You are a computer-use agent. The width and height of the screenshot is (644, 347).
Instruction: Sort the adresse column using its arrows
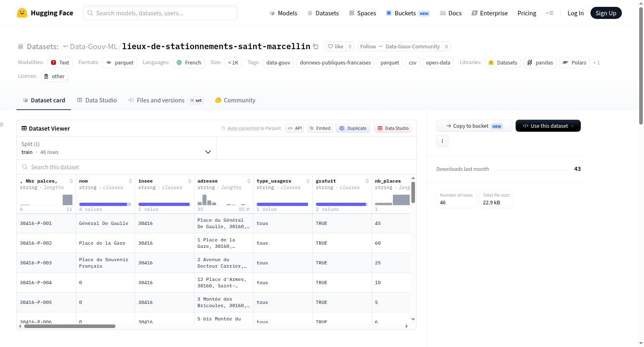pos(249,181)
